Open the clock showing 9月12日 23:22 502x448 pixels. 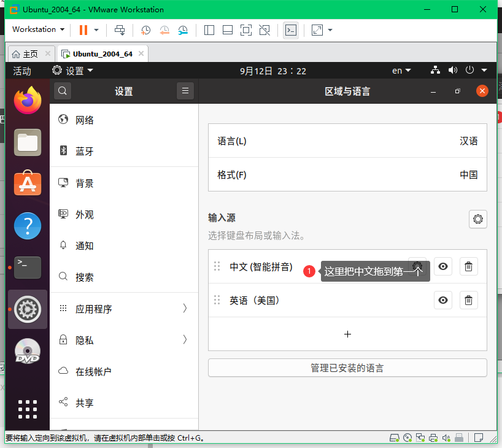[x=273, y=71]
